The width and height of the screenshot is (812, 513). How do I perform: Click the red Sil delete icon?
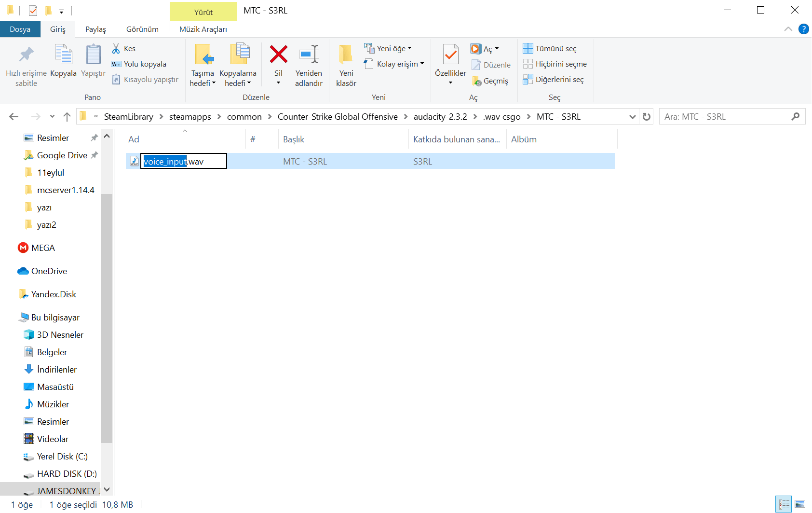pyautogui.click(x=278, y=55)
